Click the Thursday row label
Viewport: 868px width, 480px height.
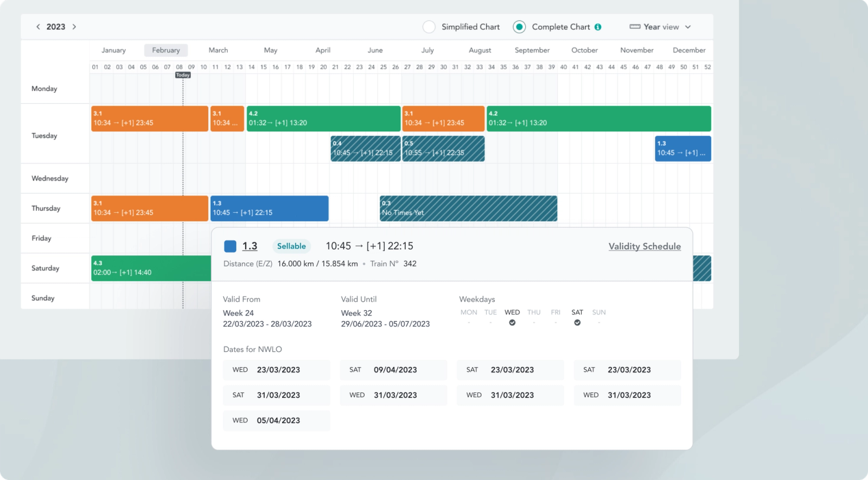tap(46, 208)
